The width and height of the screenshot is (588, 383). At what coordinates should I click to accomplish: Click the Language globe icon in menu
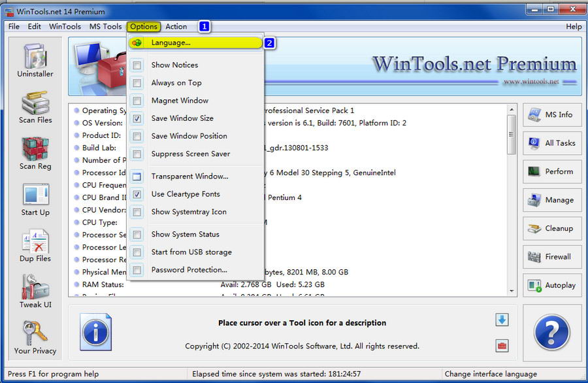(x=137, y=42)
